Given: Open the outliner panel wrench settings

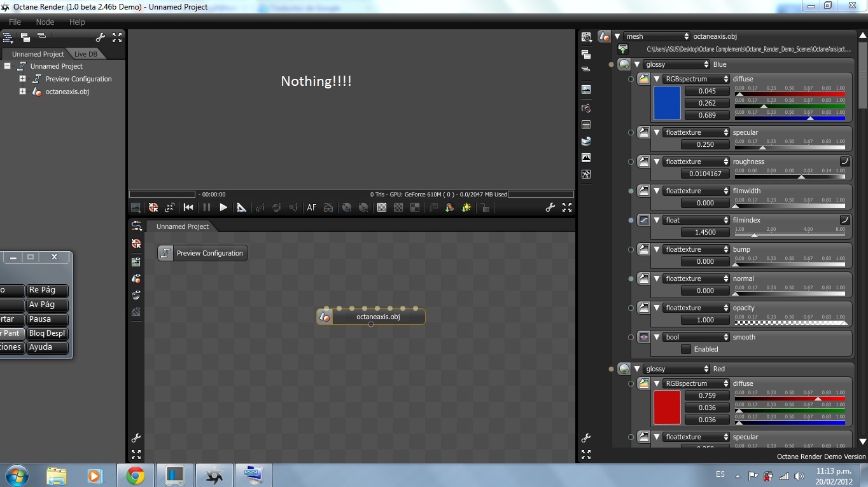Looking at the screenshot, I should (x=100, y=38).
